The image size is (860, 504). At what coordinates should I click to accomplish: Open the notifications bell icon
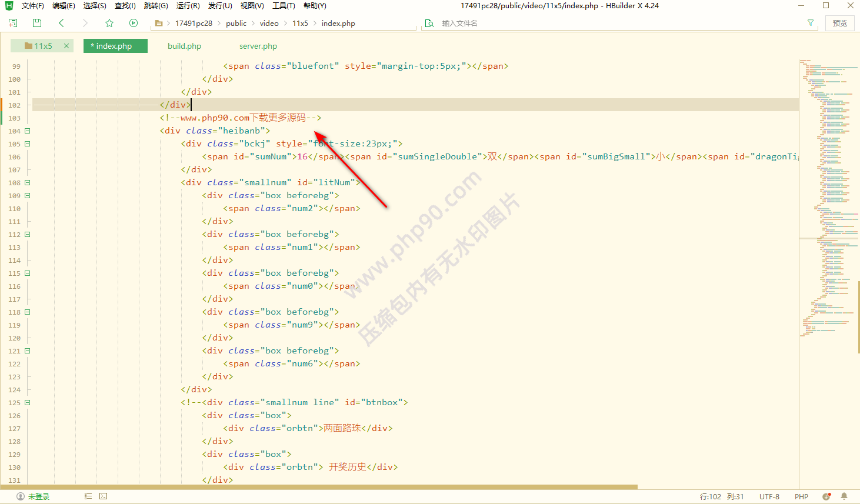[844, 496]
